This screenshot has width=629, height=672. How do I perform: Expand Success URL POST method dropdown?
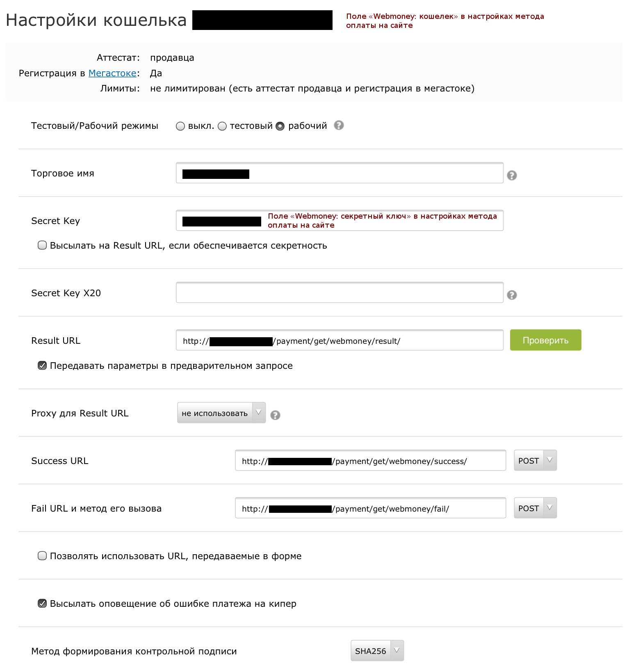coord(535,460)
